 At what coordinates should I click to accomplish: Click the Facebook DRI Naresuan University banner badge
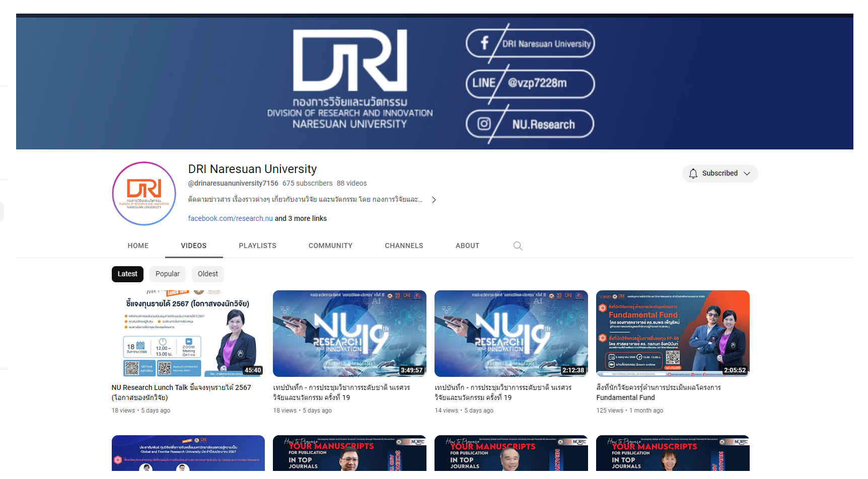(530, 44)
